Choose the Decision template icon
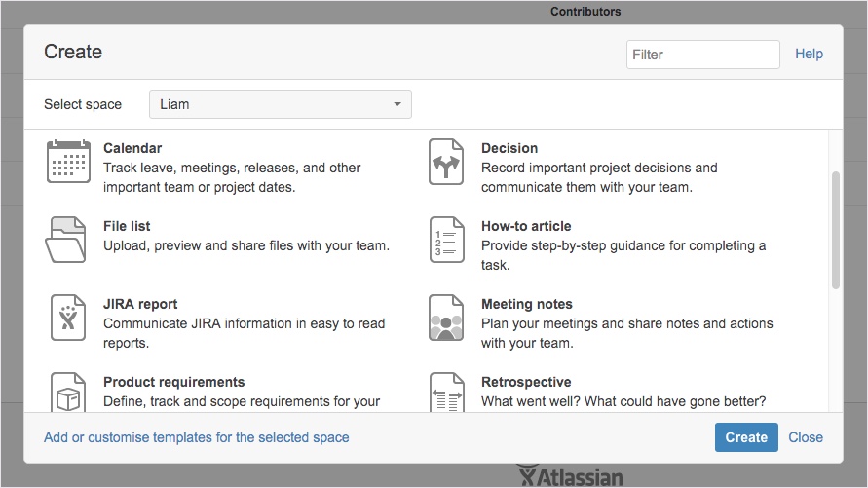Screen dimensions: 868x488 tap(446, 162)
